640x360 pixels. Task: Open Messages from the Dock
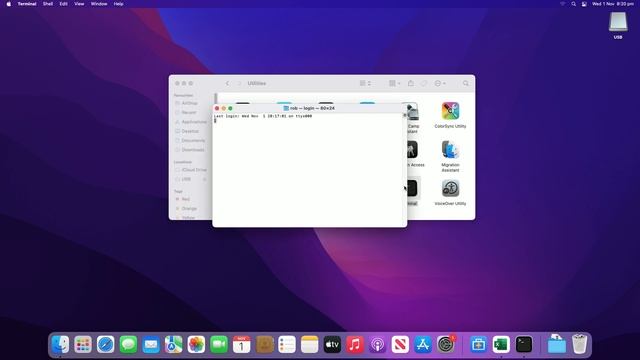[128, 344]
